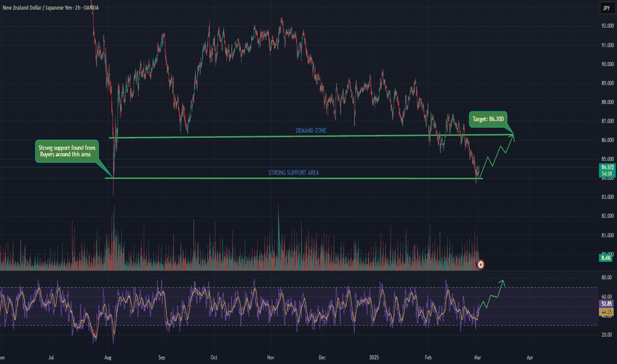617x364 pixels.
Task: Click the Feb label on time axis
Action: click(x=428, y=357)
